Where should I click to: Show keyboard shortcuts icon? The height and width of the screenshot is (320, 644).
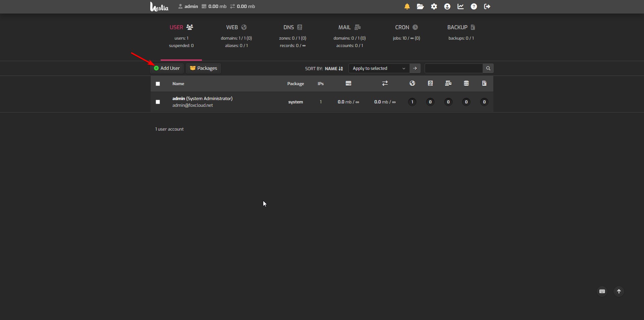click(x=602, y=291)
